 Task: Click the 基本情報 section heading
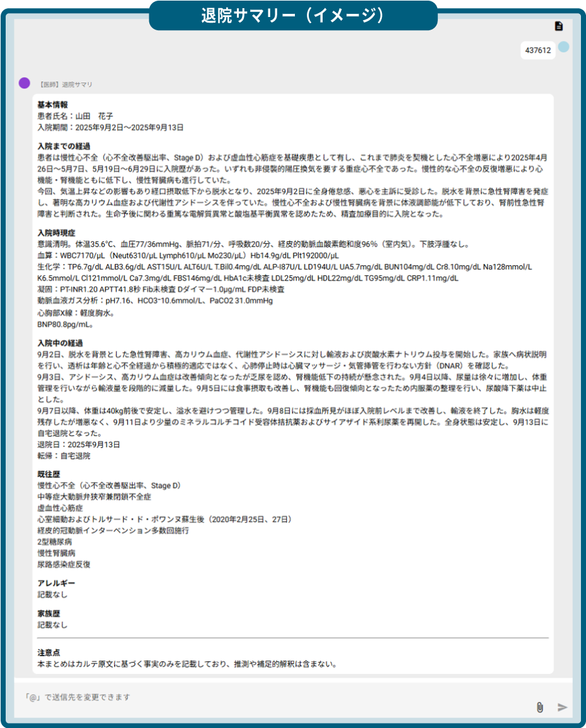(52, 105)
